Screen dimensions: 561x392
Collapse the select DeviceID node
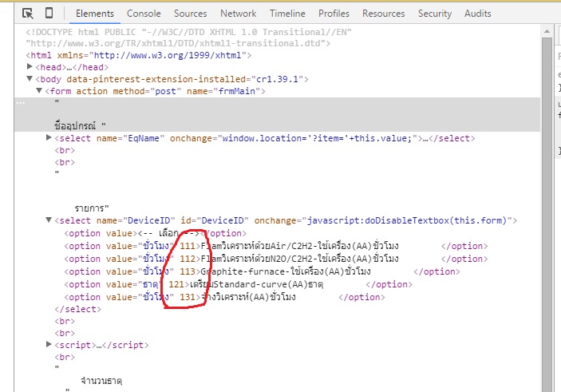(49, 220)
